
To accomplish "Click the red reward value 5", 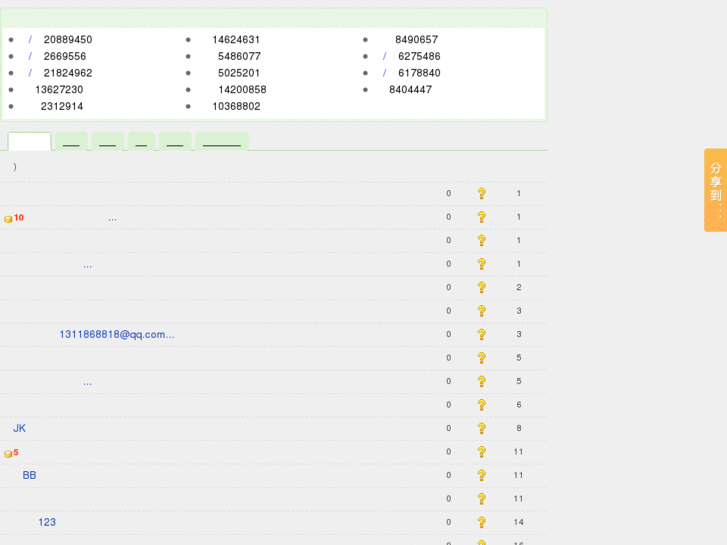I will click(16, 452).
